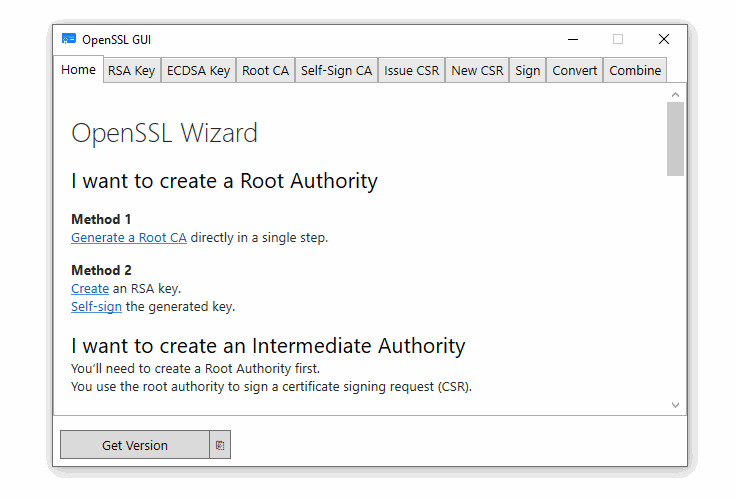The width and height of the screenshot is (737, 498).
Task: Open the Self-sign link
Action: (96, 307)
